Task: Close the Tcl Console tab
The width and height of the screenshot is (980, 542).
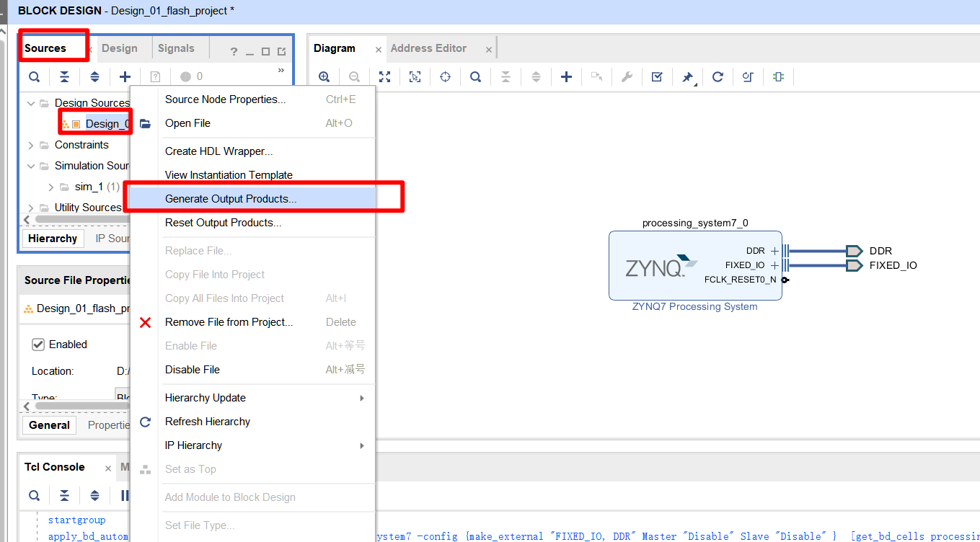Action: tap(108, 468)
